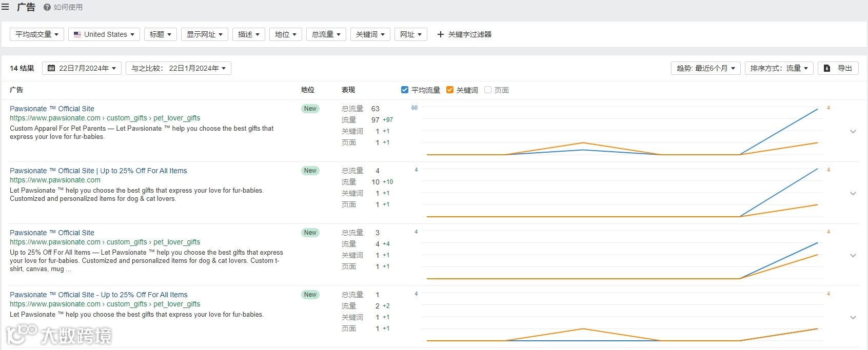
Task: Click the New badge in first ad row
Action: coord(310,109)
